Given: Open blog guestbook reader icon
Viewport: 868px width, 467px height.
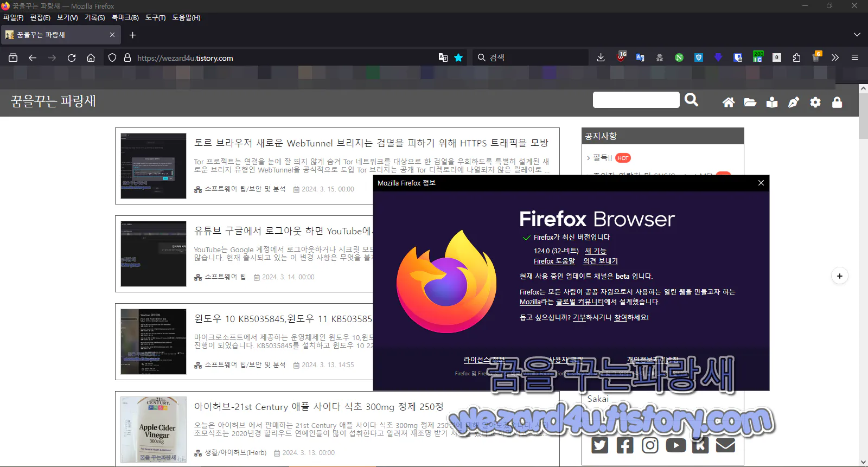Looking at the screenshot, I should coord(772,103).
